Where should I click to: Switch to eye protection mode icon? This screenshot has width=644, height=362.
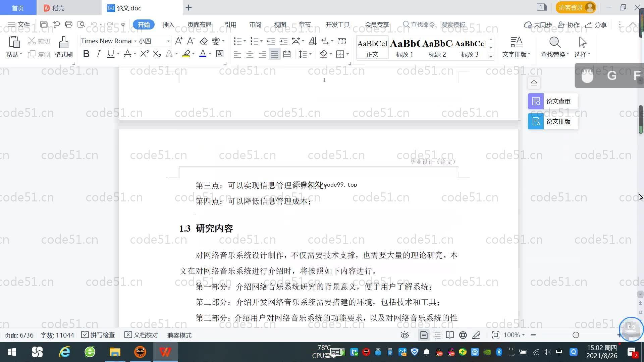(405, 335)
